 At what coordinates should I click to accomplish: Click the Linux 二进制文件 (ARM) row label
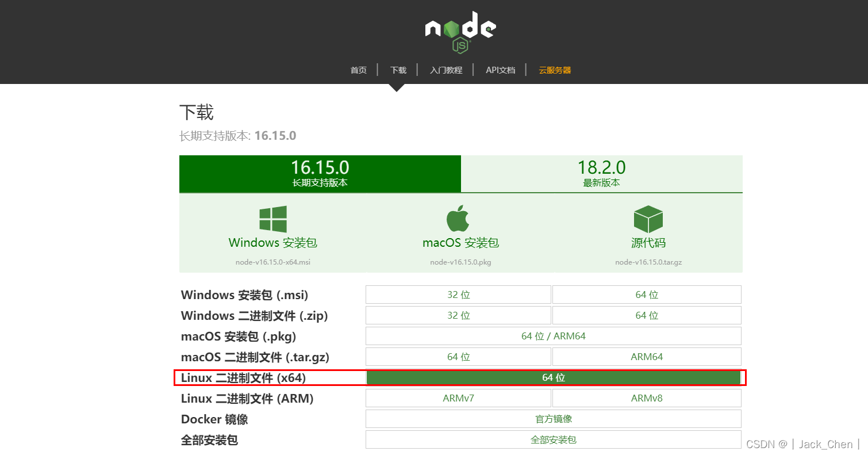247,399
